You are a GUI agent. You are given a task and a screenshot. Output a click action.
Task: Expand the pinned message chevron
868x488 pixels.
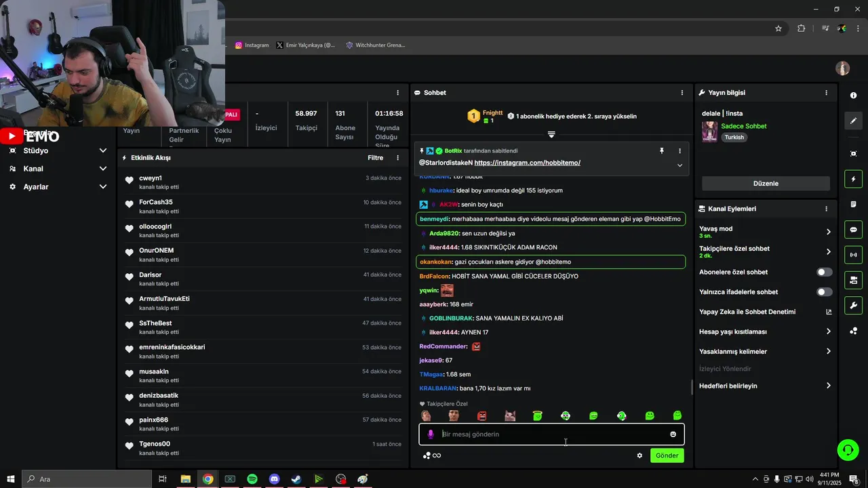coord(679,165)
